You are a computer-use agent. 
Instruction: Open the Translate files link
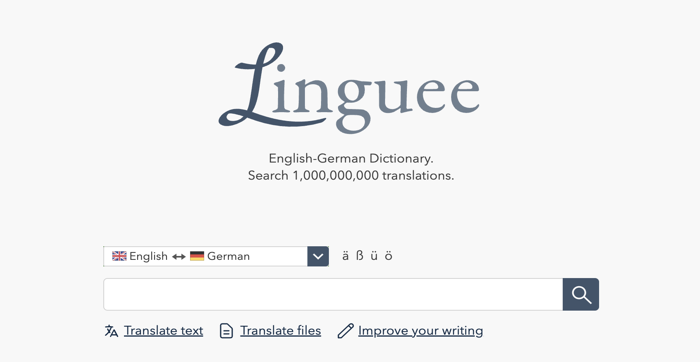click(280, 331)
